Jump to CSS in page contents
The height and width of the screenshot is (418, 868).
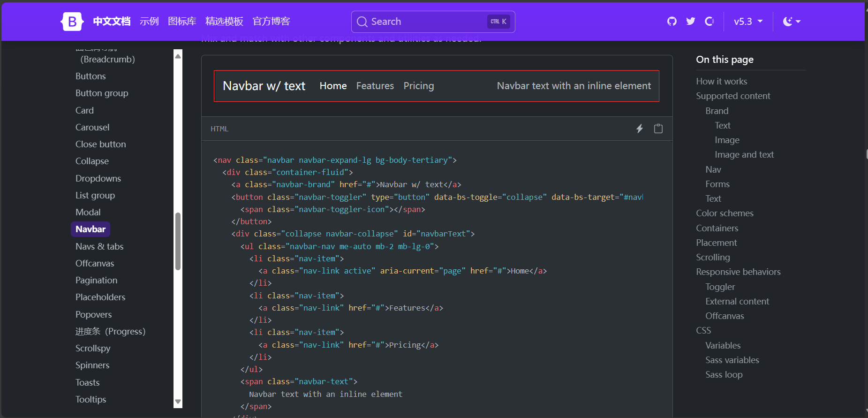point(703,330)
